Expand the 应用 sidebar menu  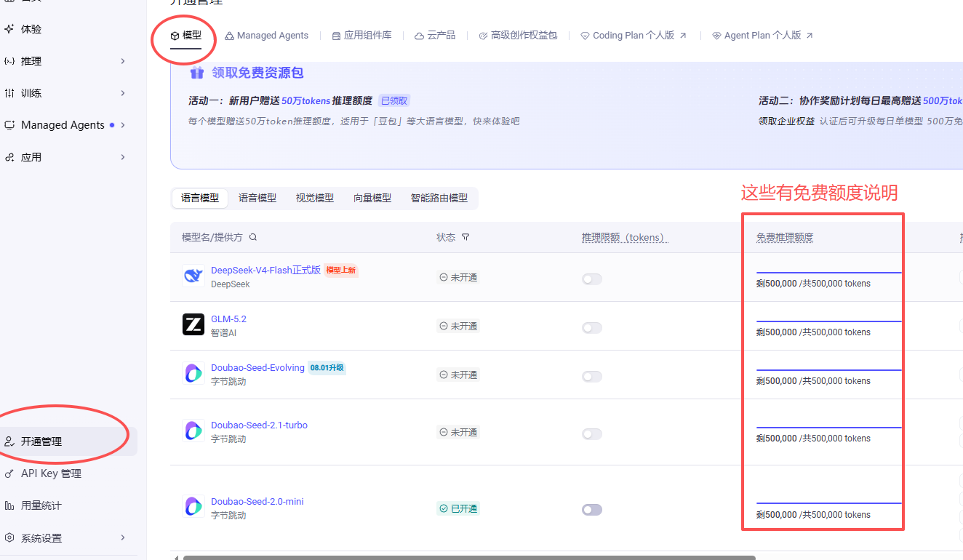[x=123, y=157]
